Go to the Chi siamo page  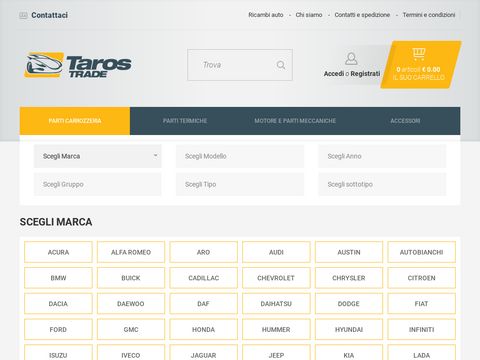(309, 15)
